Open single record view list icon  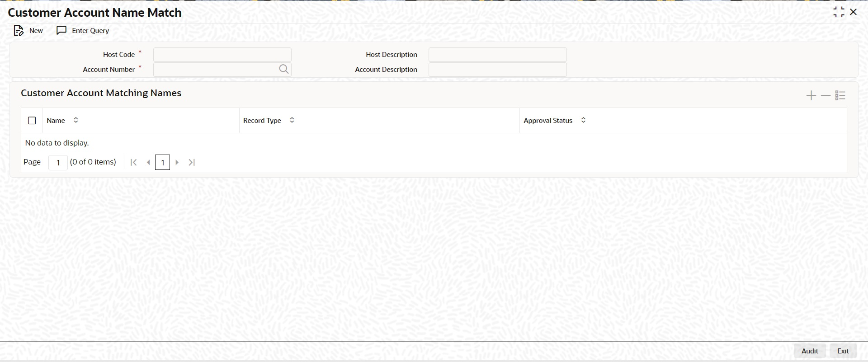840,95
